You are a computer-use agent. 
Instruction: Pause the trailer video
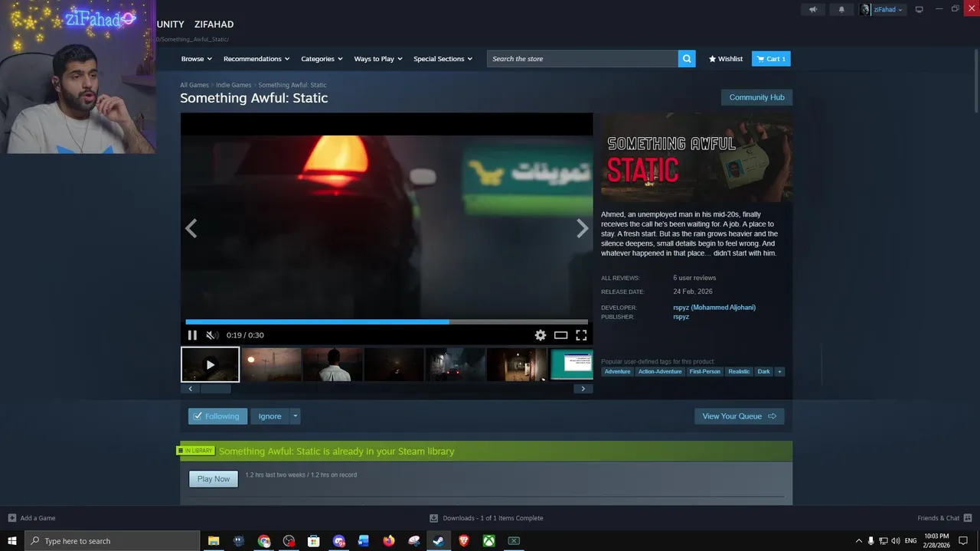coord(192,335)
